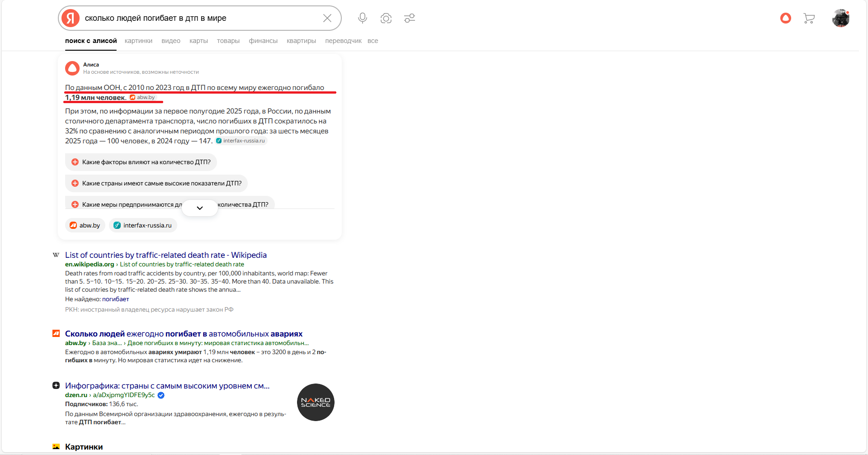Open the 'все' services menu

(x=373, y=41)
